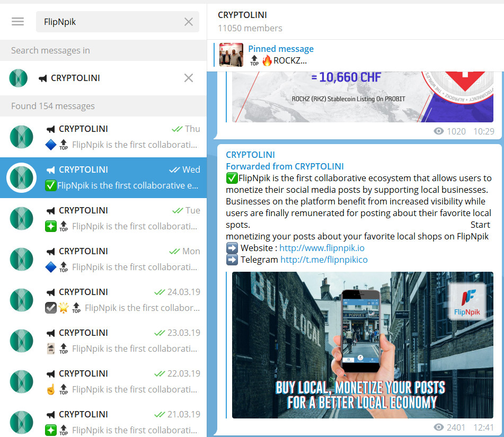Open the ROCKZ 10,660 CHF image
Viewport: 504px width, 437px height.
pos(362,97)
